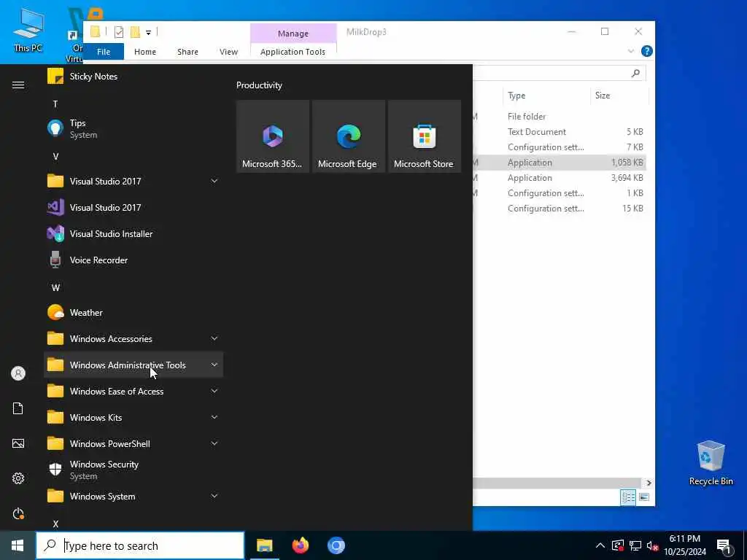747x560 pixels.
Task: Open File Explorer from the taskbar
Action: pos(264,545)
